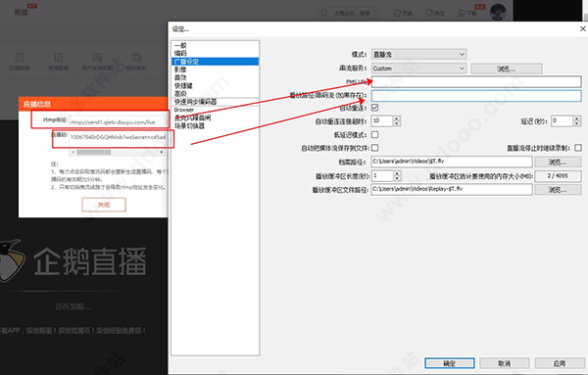The width and height of the screenshot is (588, 375).
Task: Toggle the 自动重连 checkbox
Action: [374, 108]
